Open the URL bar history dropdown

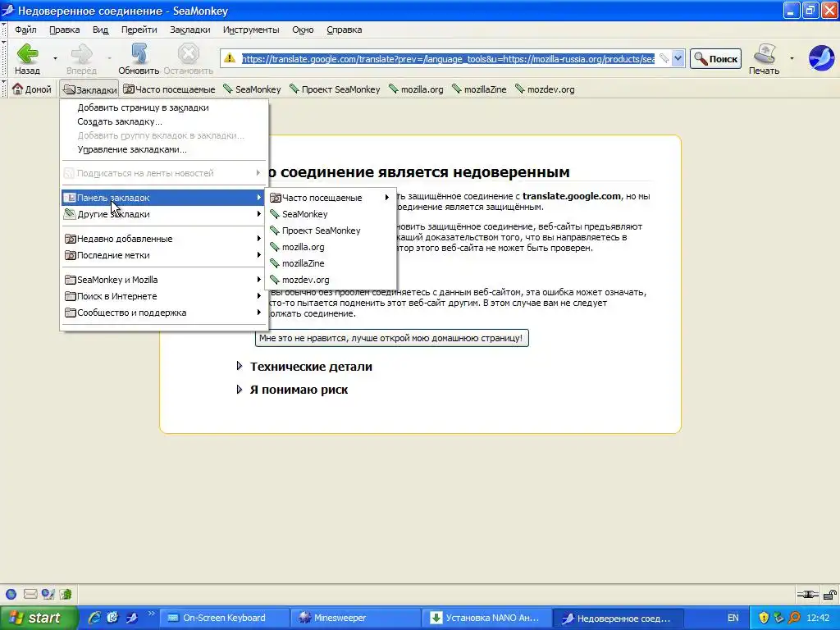coord(678,58)
